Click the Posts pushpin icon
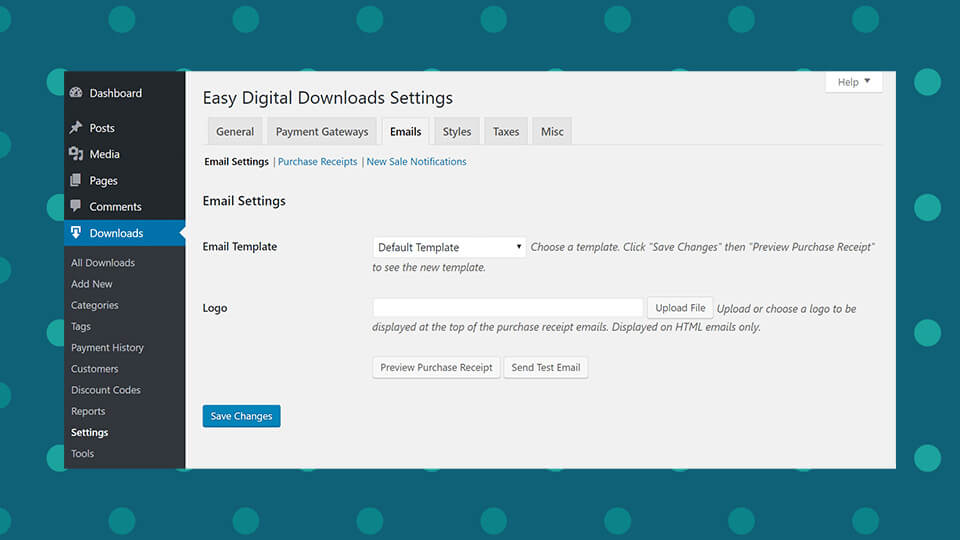Screen dimensions: 960x540 tap(76, 127)
